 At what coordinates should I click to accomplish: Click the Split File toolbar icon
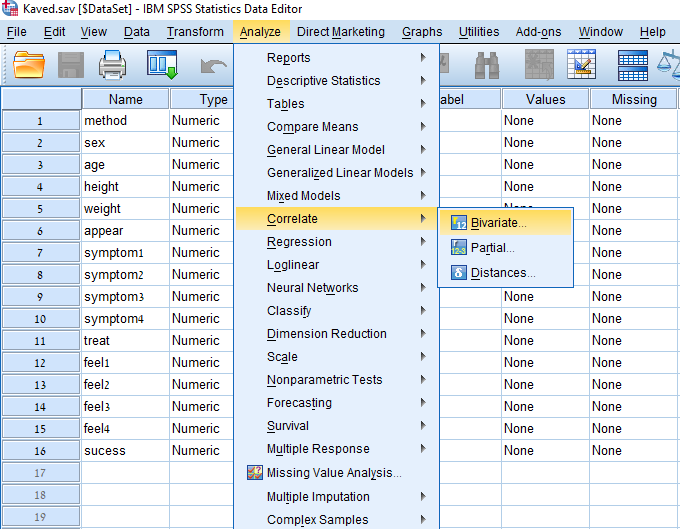(x=632, y=66)
